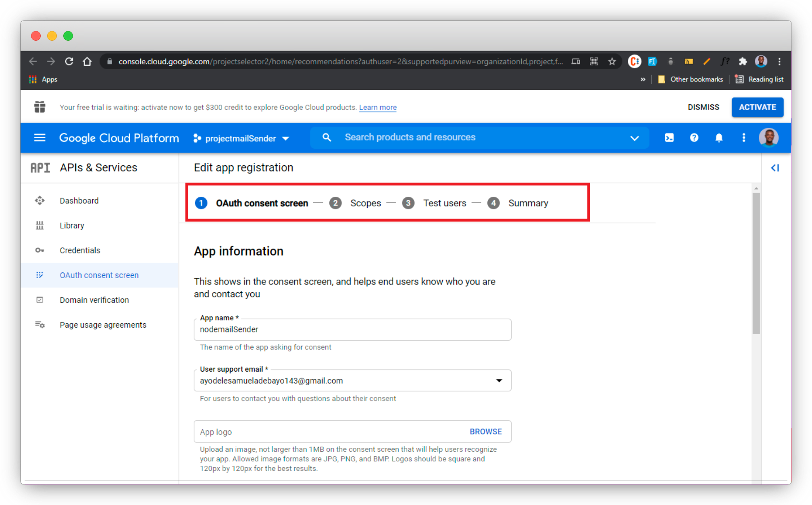Click the 'Edit app registration' heading
Viewport: 812px width, 505px height.
[x=244, y=168]
